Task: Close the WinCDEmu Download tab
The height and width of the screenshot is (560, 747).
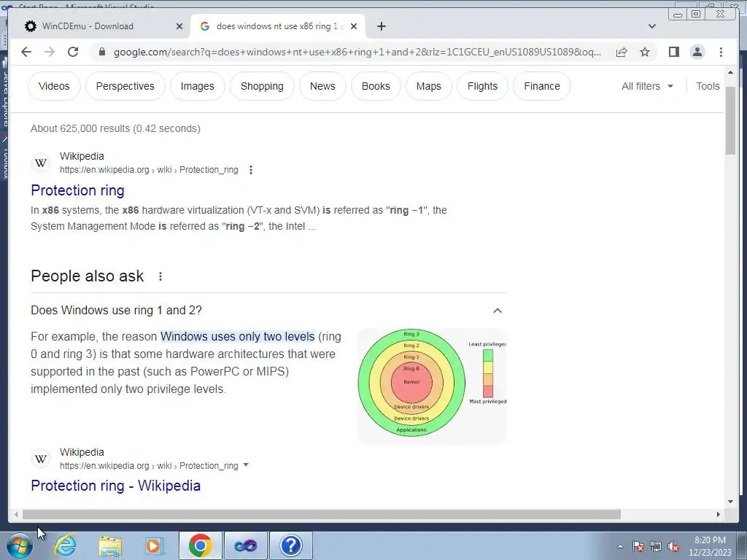Action: point(179,26)
